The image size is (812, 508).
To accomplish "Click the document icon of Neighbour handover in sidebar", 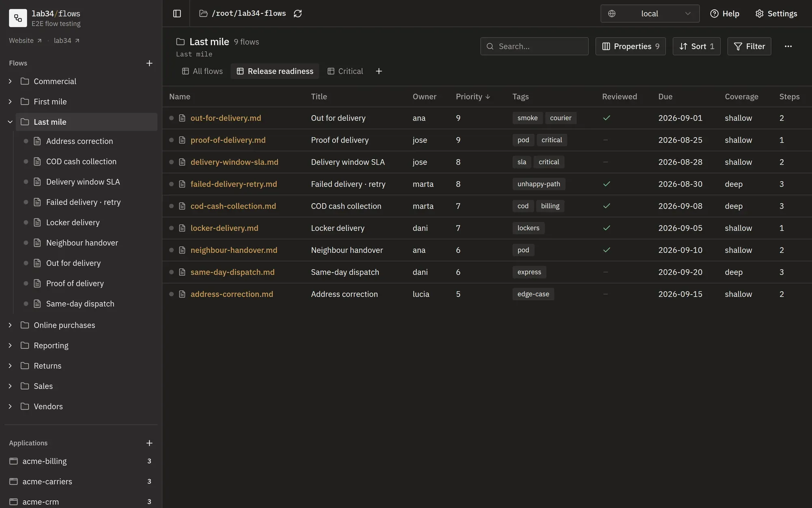I will [x=37, y=243].
